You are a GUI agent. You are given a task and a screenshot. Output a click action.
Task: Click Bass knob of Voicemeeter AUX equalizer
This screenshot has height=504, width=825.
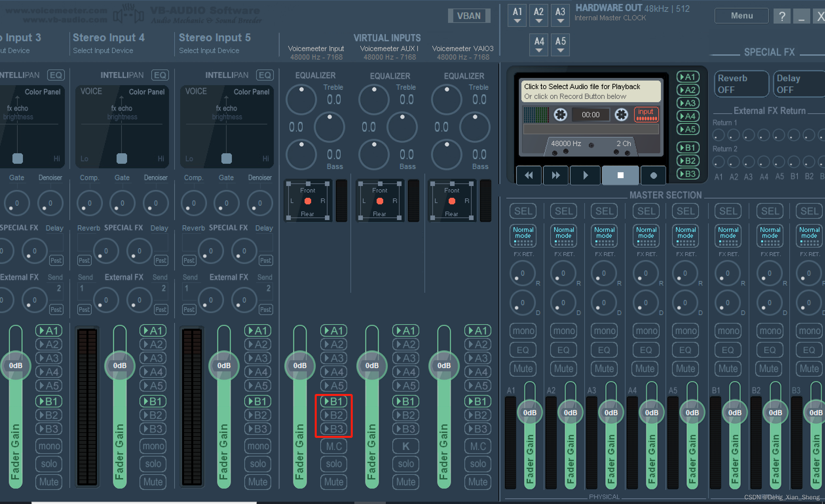[374, 154]
